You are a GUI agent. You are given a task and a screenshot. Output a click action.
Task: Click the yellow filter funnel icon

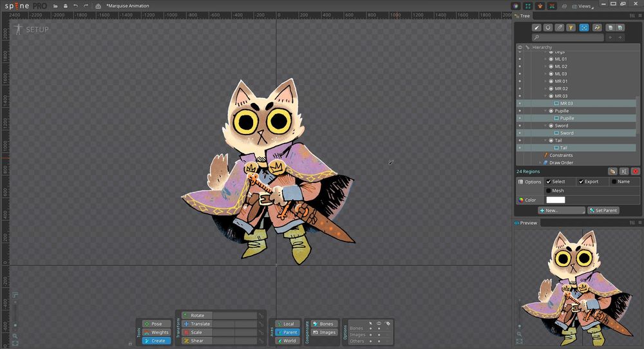click(x=571, y=28)
